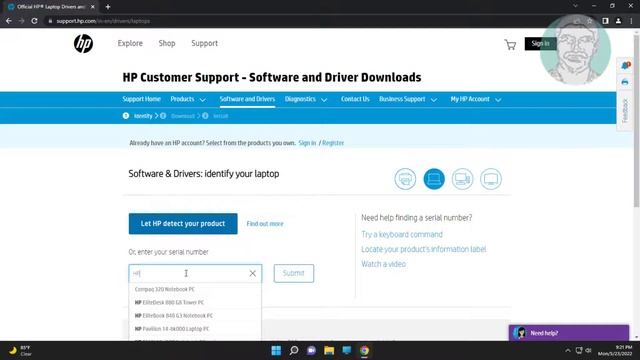Click the print icon on the right edge
640x360 pixels.
tap(625, 82)
